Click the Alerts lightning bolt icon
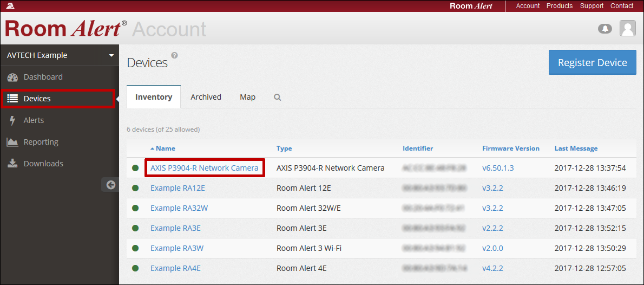Image resolution: width=644 pixels, height=285 pixels. (x=12, y=120)
